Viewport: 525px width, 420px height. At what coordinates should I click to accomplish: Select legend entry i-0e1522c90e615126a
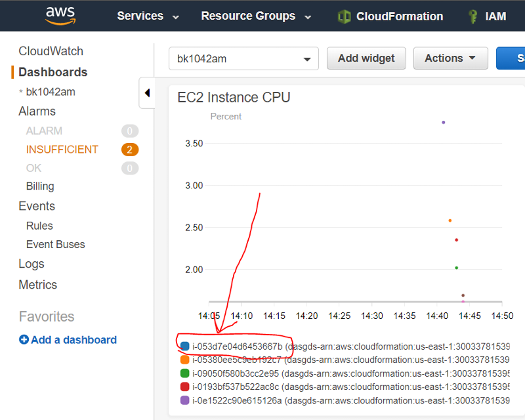[x=351, y=400]
